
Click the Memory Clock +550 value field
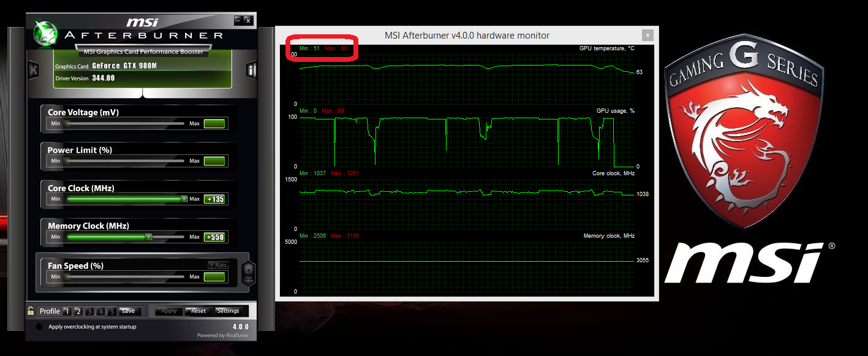(214, 237)
